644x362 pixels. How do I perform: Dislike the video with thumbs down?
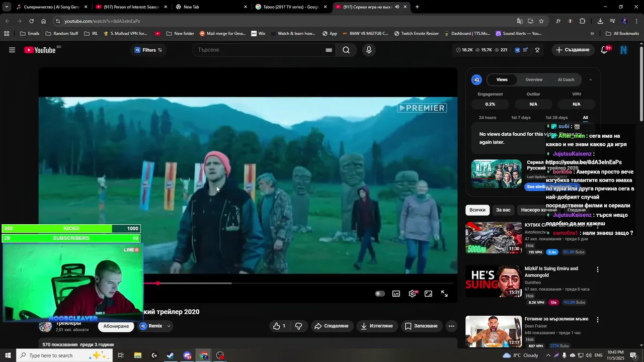[298, 326]
